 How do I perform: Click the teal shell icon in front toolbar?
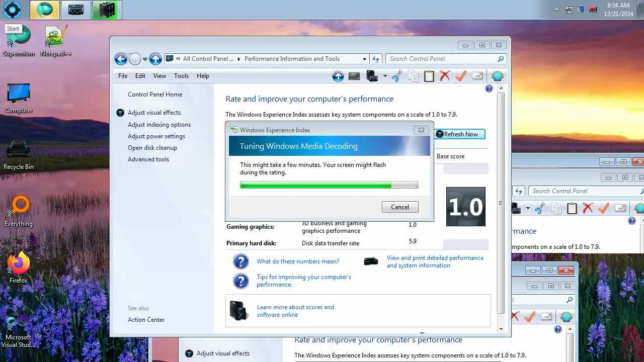click(498, 76)
